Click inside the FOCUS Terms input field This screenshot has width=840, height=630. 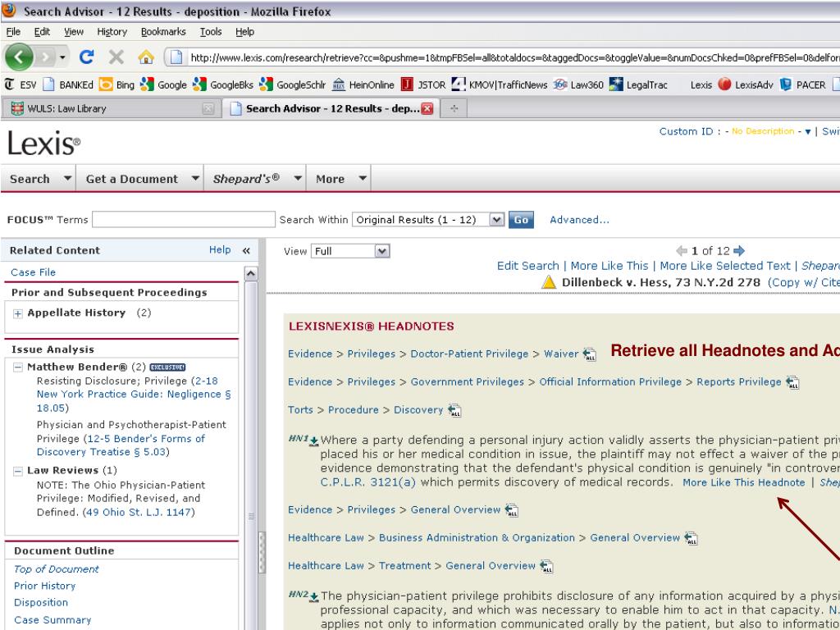coord(185,220)
